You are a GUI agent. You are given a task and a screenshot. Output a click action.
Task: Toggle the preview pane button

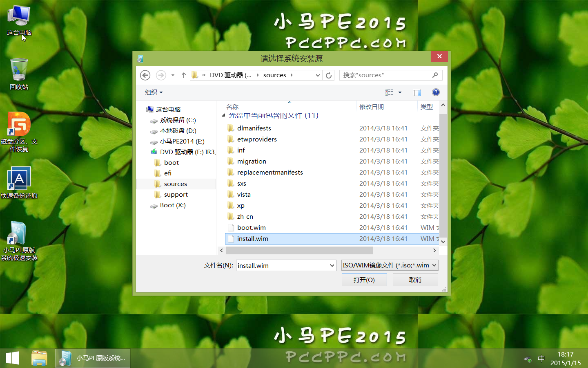point(417,92)
